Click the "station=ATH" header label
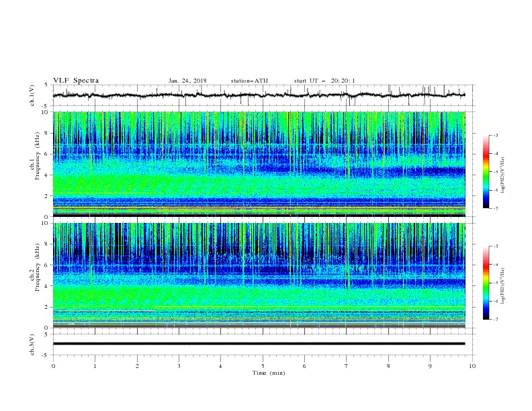The width and height of the screenshot is (532, 411). (x=249, y=81)
